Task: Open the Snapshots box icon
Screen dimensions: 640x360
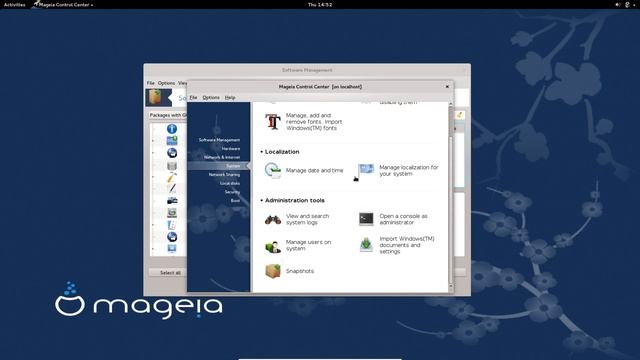Action: (273, 271)
